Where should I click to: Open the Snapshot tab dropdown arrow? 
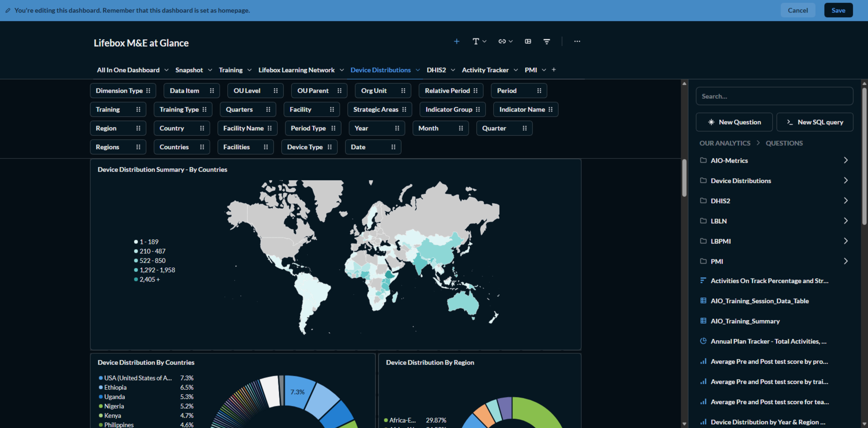210,70
